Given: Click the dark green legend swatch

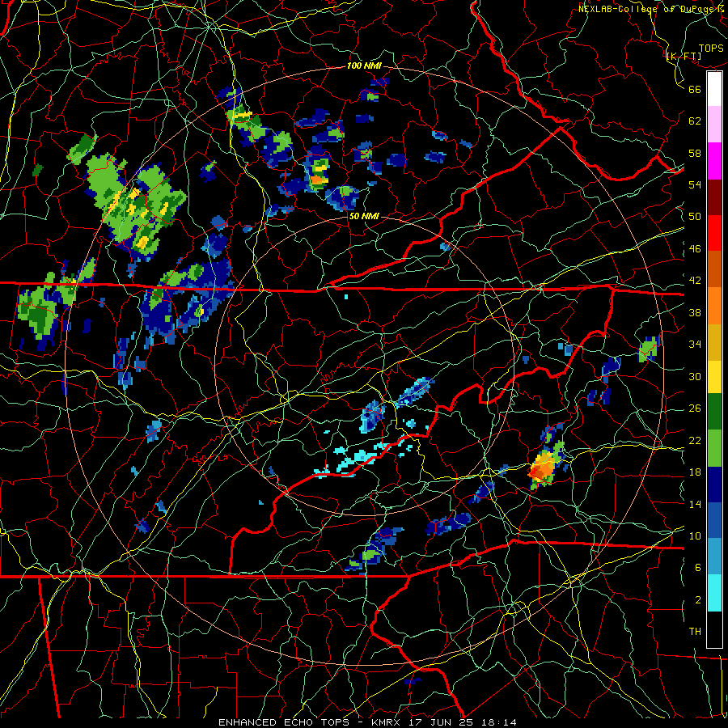Looking at the screenshot, I should click(x=714, y=412).
